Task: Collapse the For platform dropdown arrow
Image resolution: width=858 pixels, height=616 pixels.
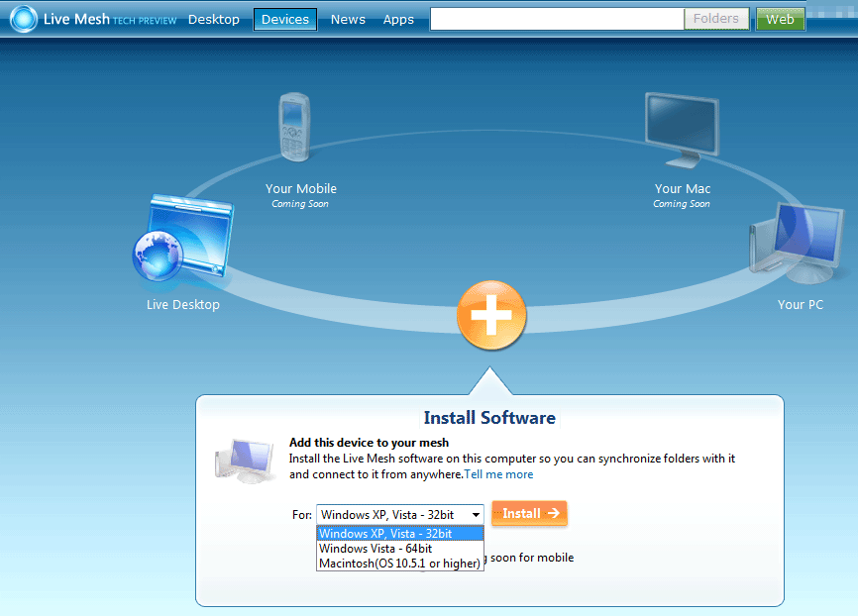Action: (x=476, y=515)
